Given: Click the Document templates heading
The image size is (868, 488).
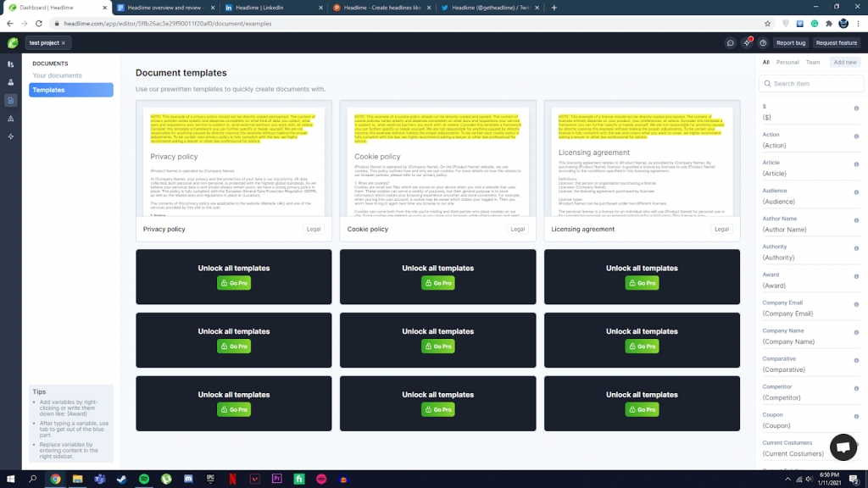Looking at the screenshot, I should (x=181, y=73).
